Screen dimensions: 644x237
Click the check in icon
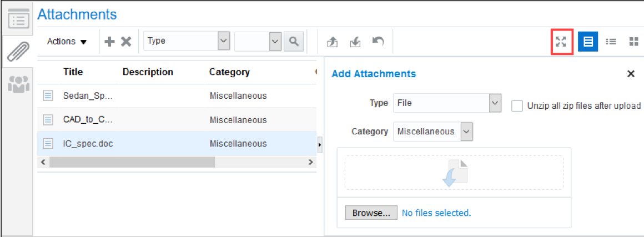point(355,42)
